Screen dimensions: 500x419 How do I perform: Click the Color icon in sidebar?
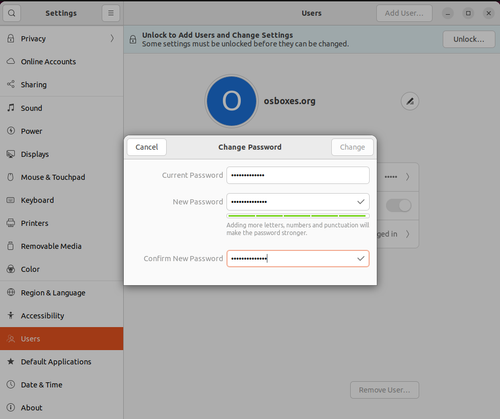pos(11,269)
